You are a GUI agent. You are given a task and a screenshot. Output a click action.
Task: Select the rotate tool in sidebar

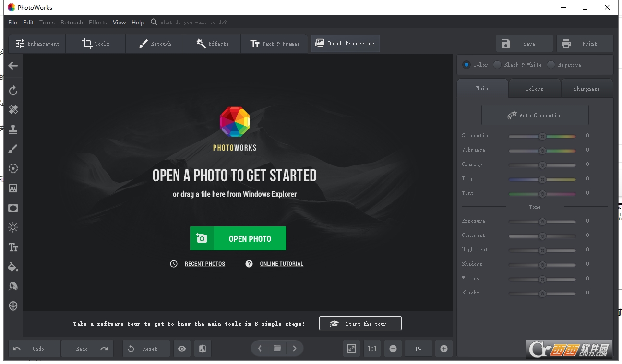(x=13, y=90)
